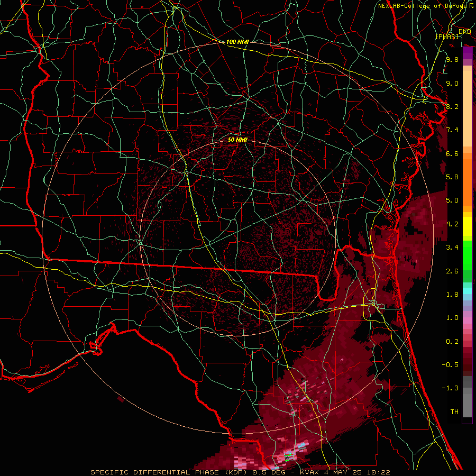The height and width of the screenshot is (476, 476).
Task: Click the 9.8 scale value
Action: click(452, 59)
